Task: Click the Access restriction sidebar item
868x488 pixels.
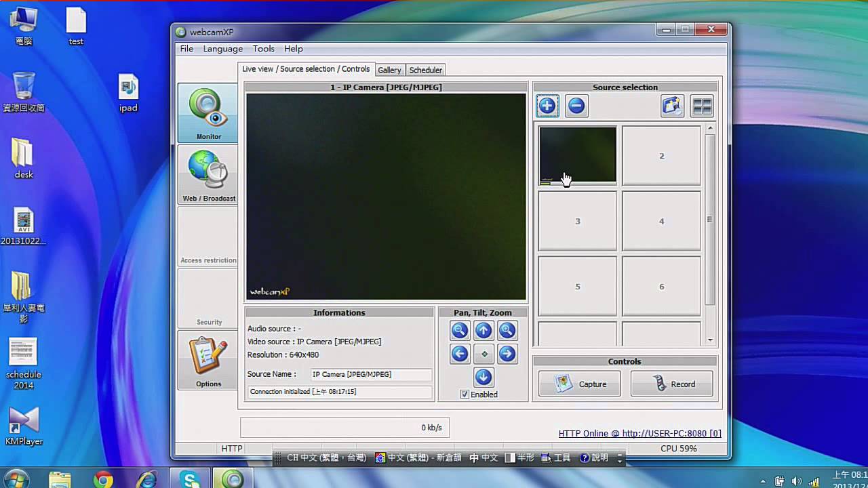Action: click(x=208, y=237)
